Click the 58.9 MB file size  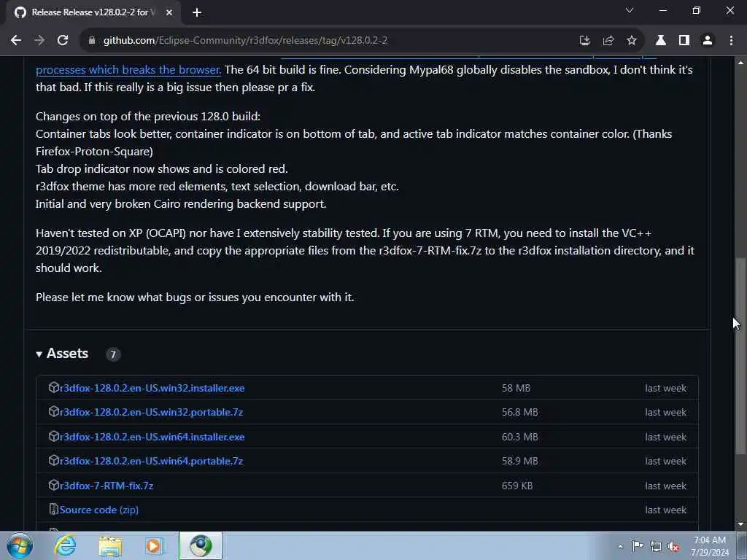click(x=519, y=462)
